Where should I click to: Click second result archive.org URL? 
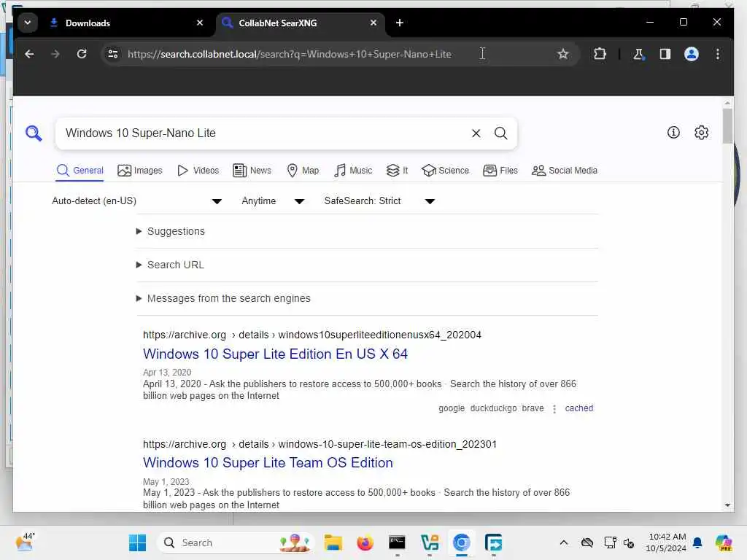tap(320, 444)
